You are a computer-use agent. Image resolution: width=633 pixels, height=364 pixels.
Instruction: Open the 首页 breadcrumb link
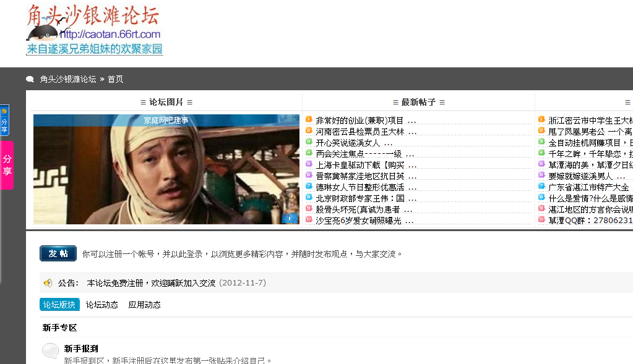coord(115,79)
